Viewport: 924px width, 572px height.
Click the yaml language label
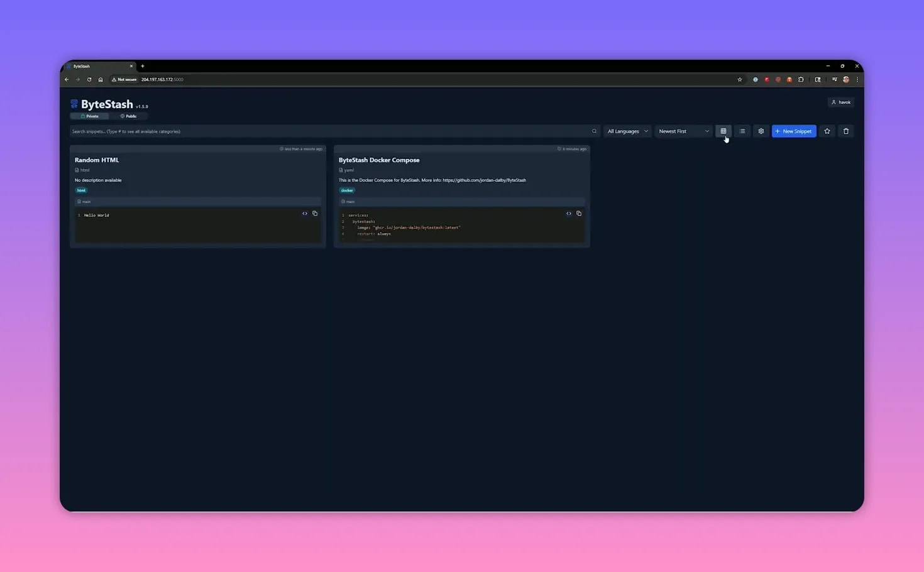tap(346, 170)
